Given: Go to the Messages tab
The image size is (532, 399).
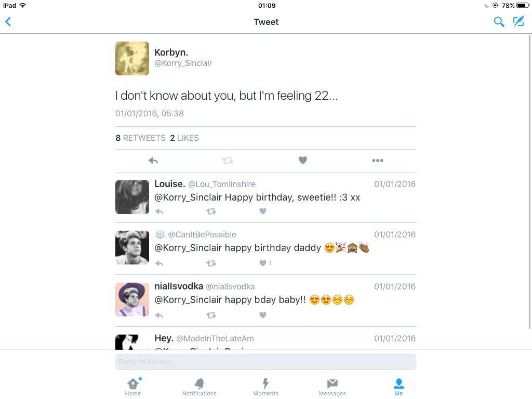Looking at the screenshot, I should tap(332, 387).
